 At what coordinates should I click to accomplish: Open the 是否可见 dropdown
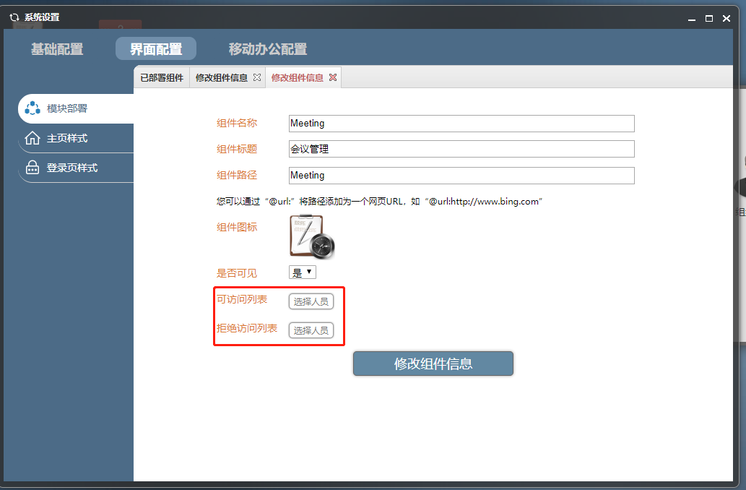click(303, 272)
